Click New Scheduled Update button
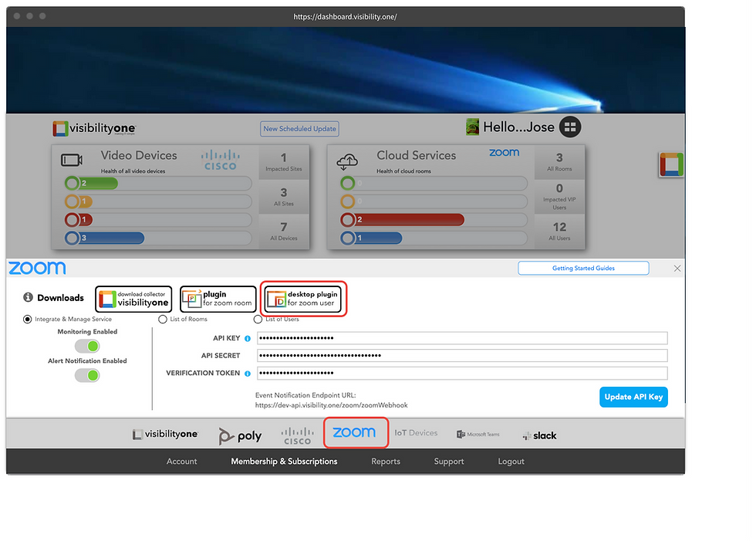The width and height of the screenshot is (756, 545). (299, 129)
